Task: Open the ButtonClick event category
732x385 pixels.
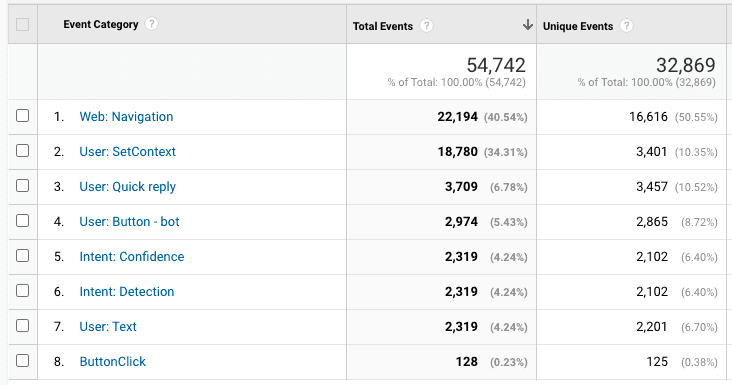Action: point(113,361)
